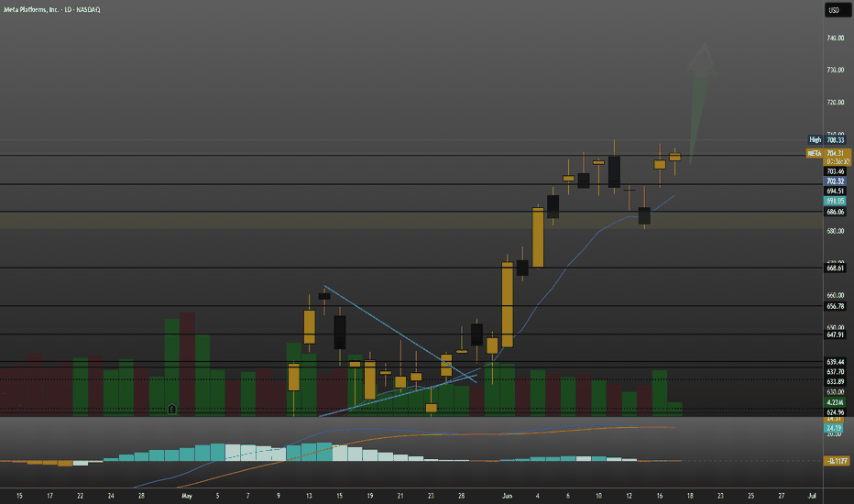This screenshot has width=854, height=504.
Task: Click the 637.70 price level label
Action: 836,372
